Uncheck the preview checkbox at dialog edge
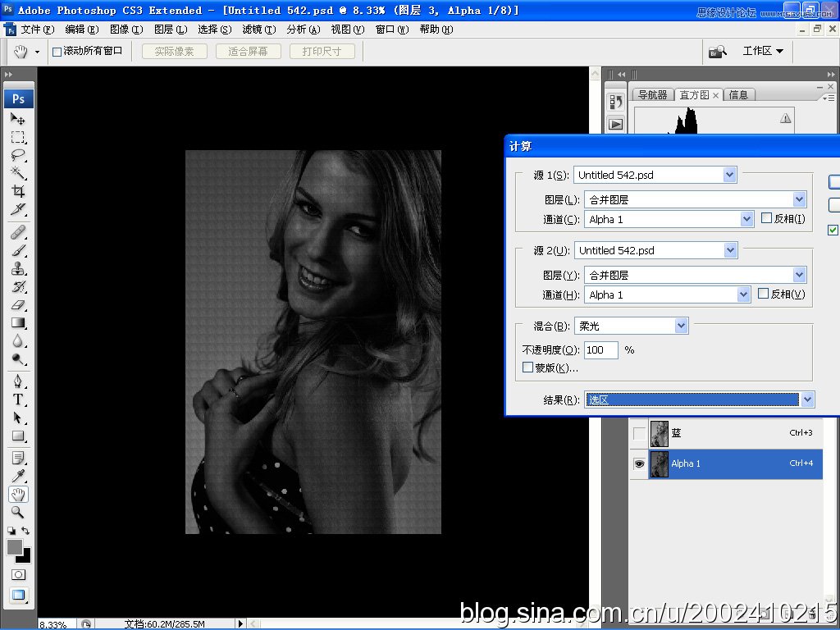The width and height of the screenshot is (840, 630). tap(833, 230)
